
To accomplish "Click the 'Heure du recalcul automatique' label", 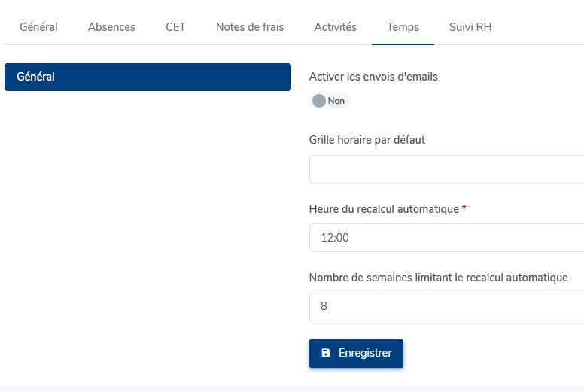I will tap(384, 209).
